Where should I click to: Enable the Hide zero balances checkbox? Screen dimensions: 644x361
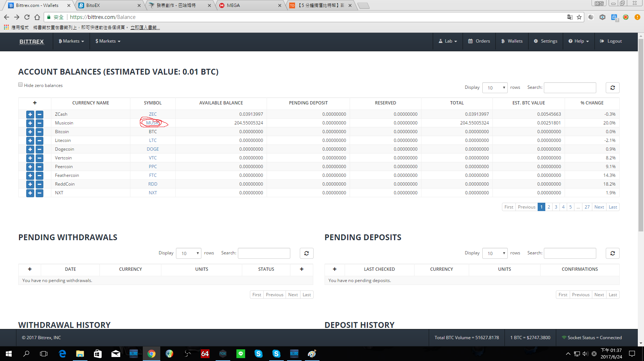20,85
